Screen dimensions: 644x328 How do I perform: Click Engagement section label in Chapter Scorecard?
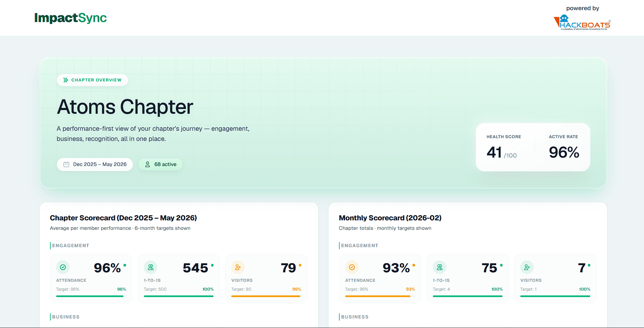tap(71, 245)
